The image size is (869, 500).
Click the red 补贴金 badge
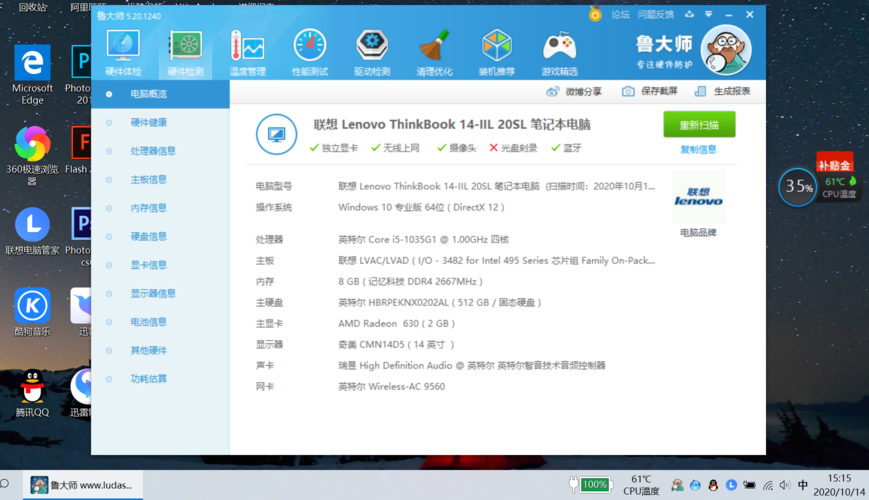835,164
